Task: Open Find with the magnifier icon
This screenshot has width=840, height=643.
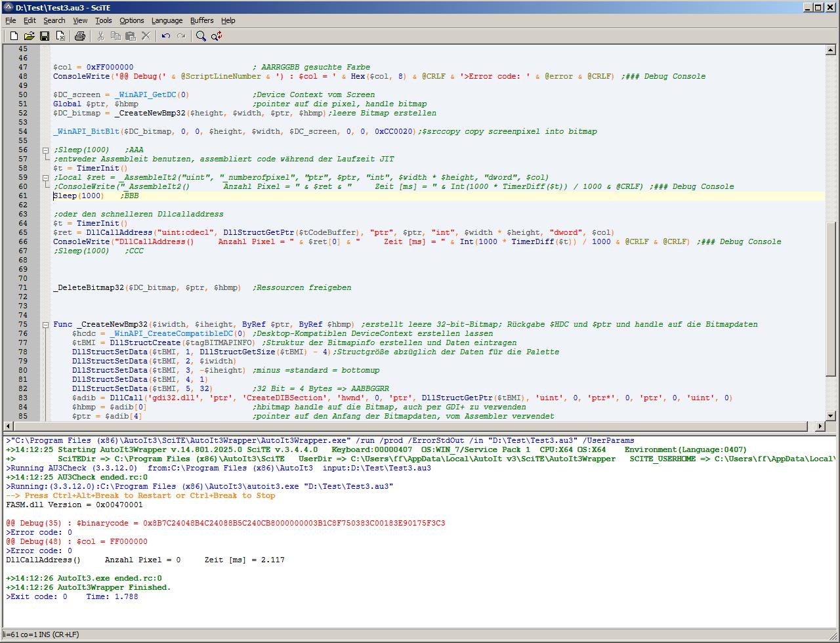Action: (201, 36)
